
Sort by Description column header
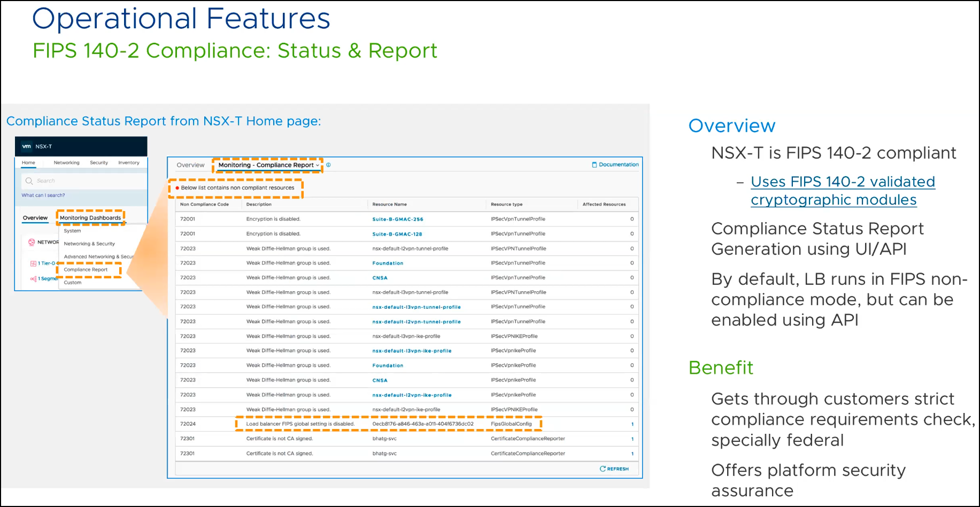click(x=259, y=204)
